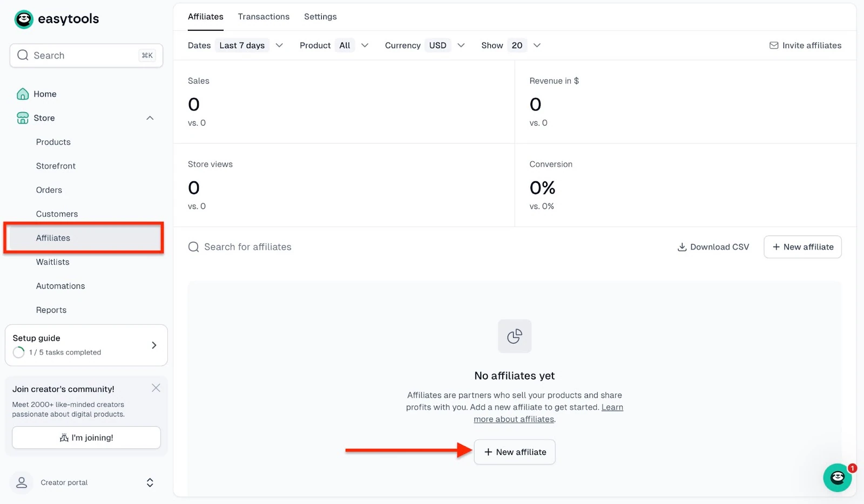Viewport: 864px width, 504px height.
Task: Open the Show 20 dropdown
Action: pos(511,45)
